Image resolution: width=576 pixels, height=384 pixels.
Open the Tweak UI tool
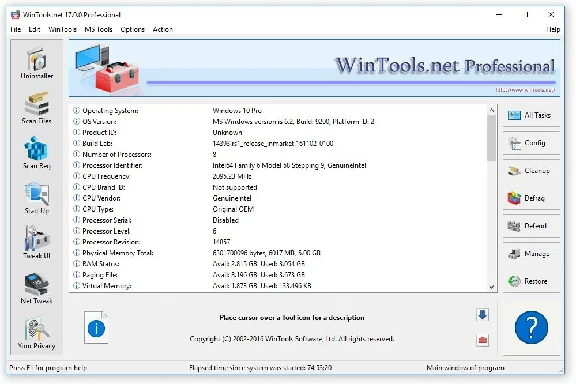click(x=36, y=242)
